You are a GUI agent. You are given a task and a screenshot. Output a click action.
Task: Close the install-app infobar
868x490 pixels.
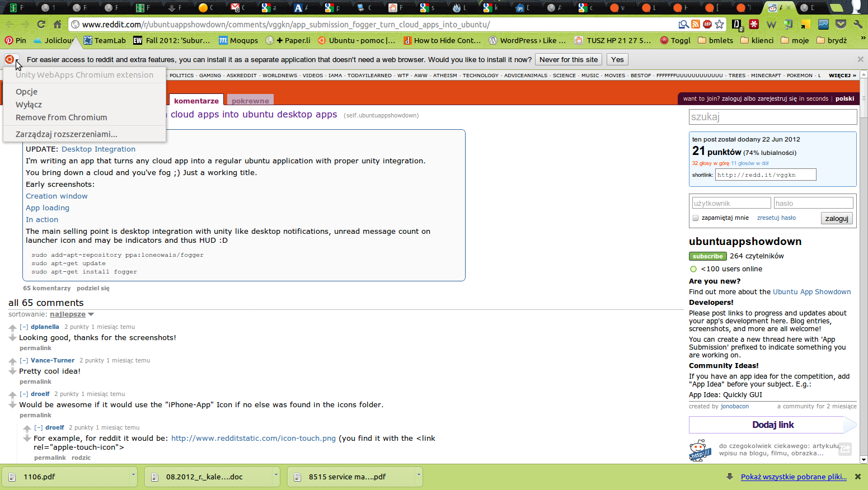click(860, 59)
